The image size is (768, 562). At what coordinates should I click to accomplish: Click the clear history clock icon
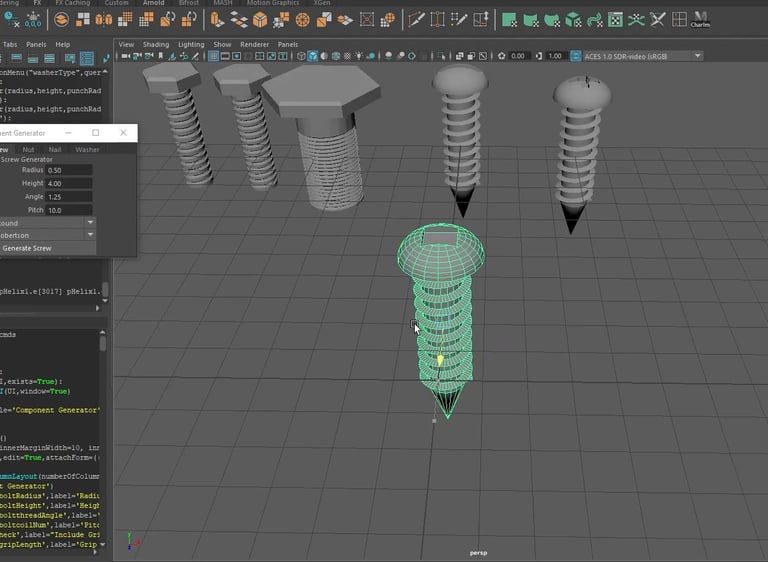(x=12, y=20)
